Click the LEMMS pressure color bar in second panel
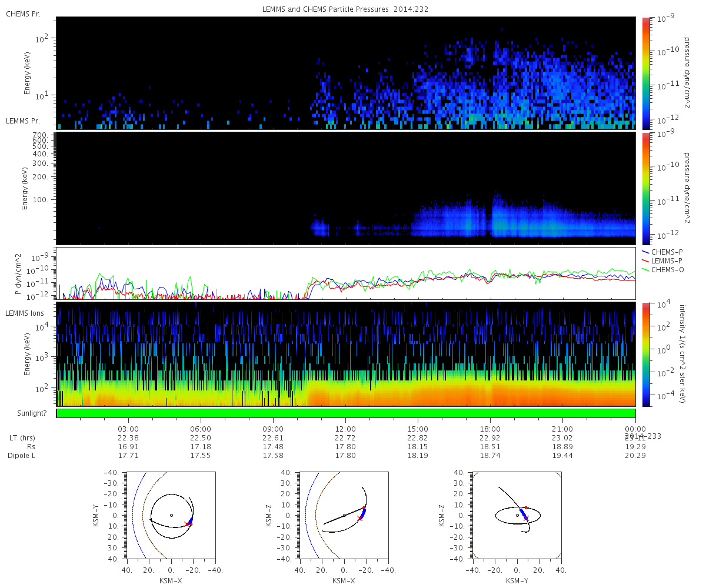The image size is (706, 588). 645,188
